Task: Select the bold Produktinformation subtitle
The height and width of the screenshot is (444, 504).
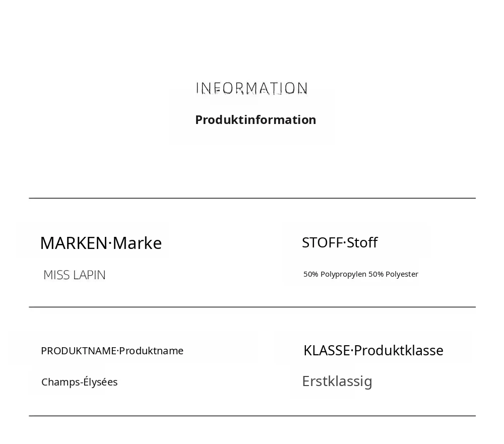Action: [x=256, y=119]
